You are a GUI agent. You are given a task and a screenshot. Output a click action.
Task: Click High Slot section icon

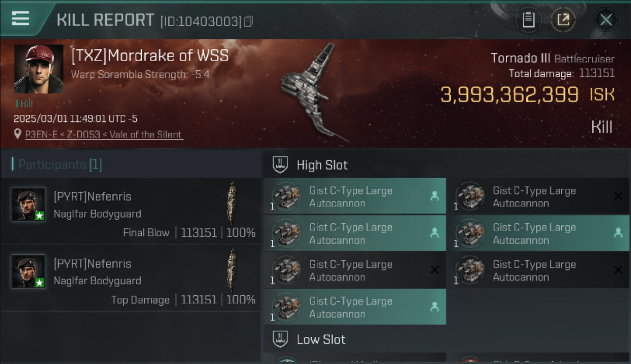[280, 165]
